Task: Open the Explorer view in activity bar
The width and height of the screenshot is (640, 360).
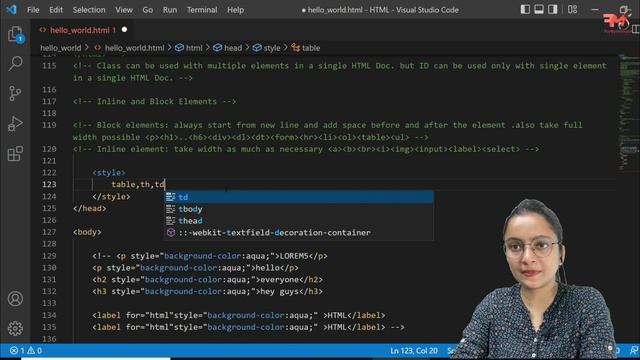Action: tap(15, 34)
